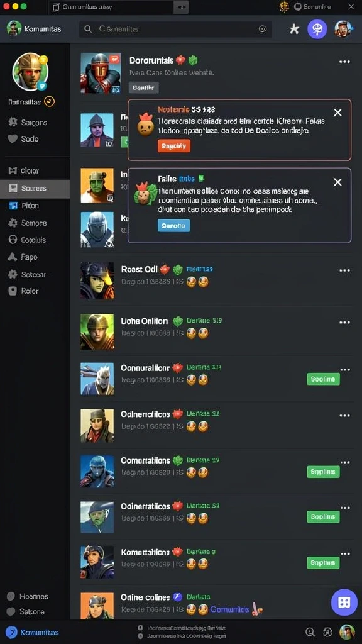Open the floating purple grid button
Screen dimensions: 362x644
coord(344,602)
